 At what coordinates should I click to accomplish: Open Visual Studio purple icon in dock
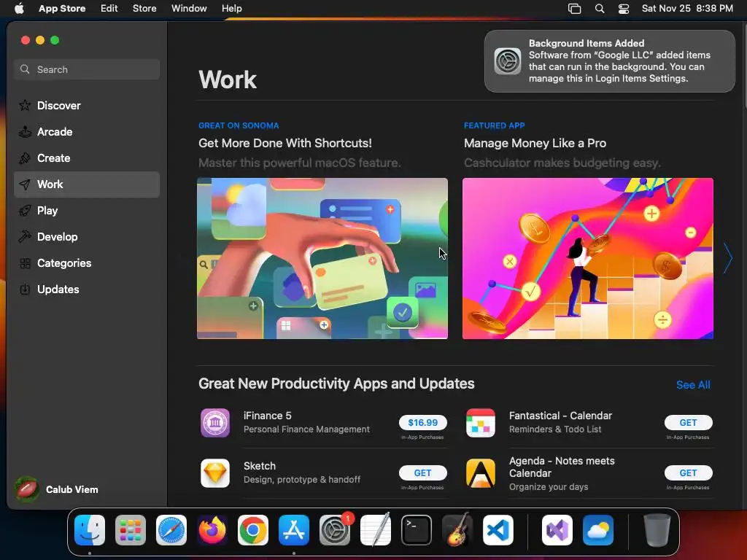coord(557,529)
